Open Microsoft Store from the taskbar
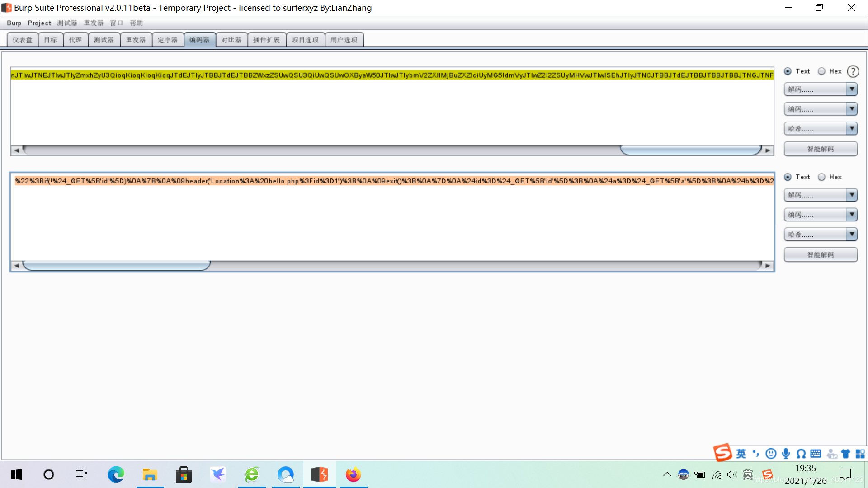 184,474
